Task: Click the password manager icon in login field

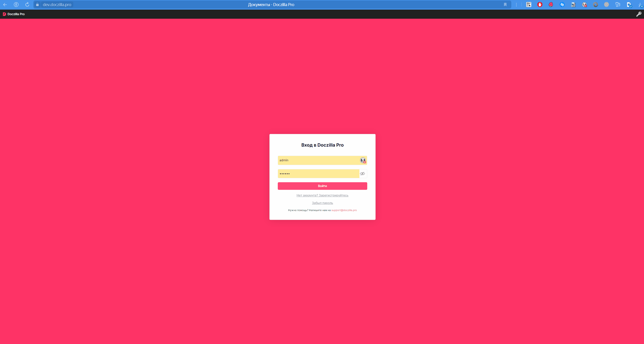Action: [x=363, y=160]
